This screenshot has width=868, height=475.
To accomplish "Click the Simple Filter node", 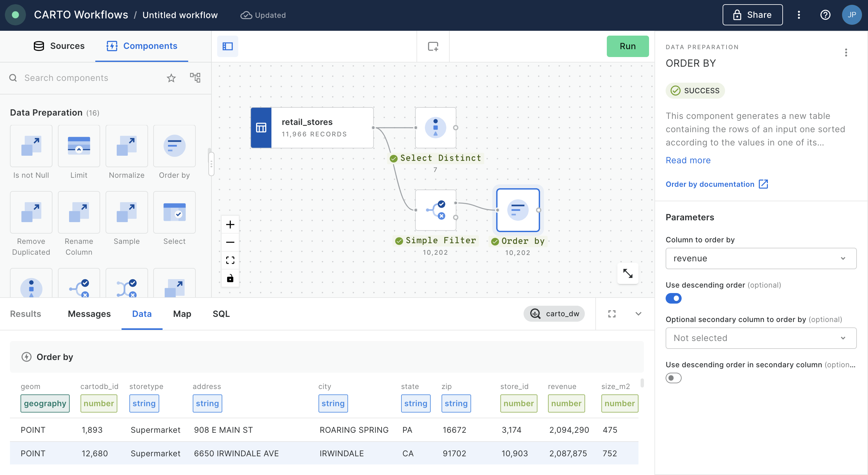I will 435,210.
